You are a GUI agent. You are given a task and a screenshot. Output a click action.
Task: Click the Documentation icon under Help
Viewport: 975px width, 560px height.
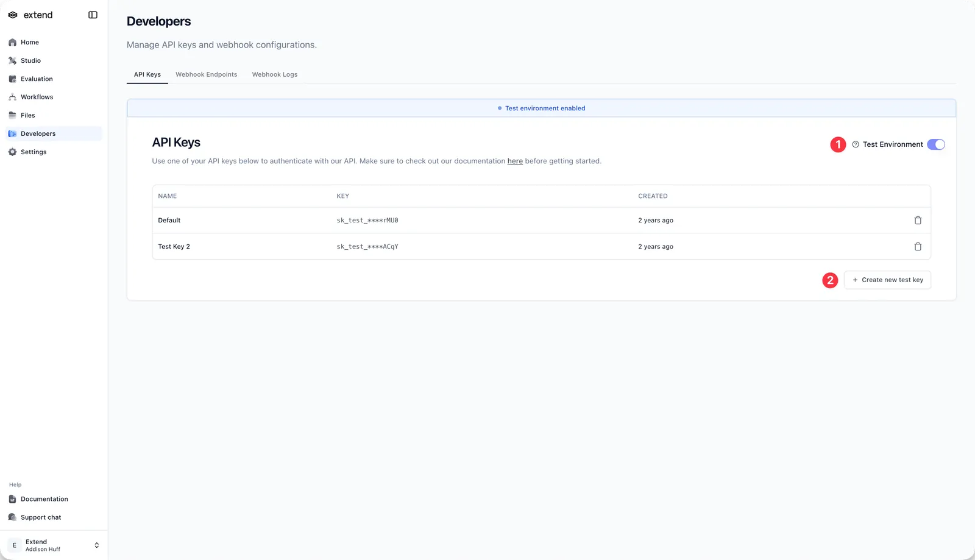click(x=12, y=499)
